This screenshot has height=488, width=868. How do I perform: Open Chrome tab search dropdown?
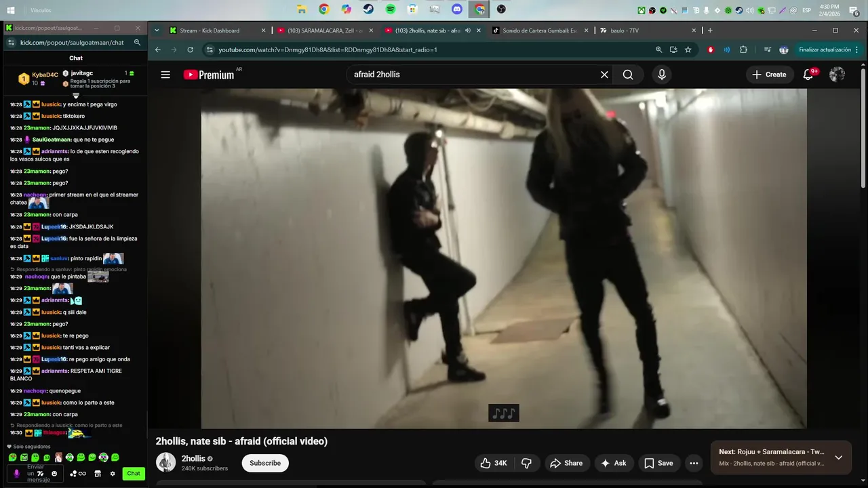point(157,30)
